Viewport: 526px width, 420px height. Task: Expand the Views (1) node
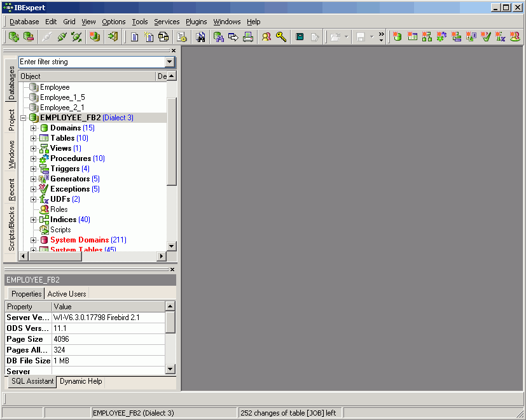tap(33, 148)
